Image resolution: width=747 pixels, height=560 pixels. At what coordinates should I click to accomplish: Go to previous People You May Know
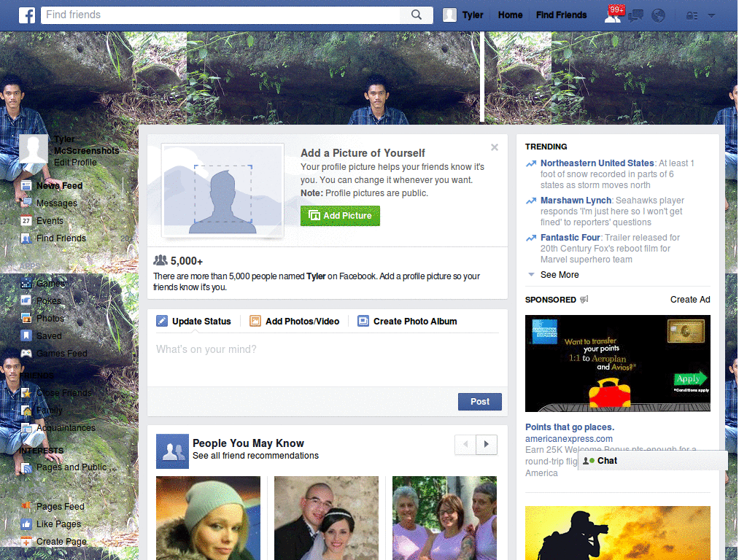[x=465, y=444]
